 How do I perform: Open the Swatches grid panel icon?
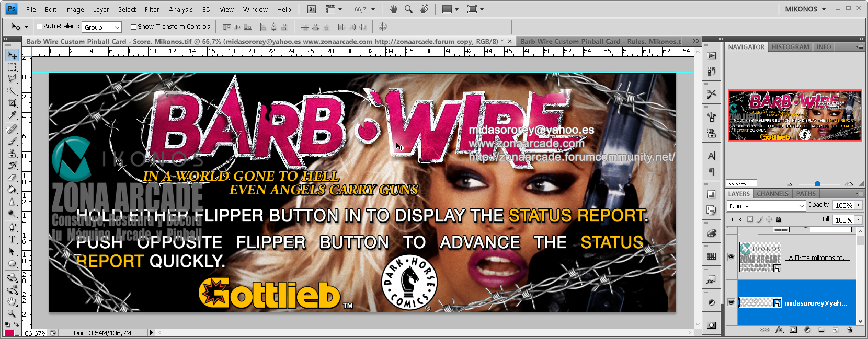pos(712,256)
